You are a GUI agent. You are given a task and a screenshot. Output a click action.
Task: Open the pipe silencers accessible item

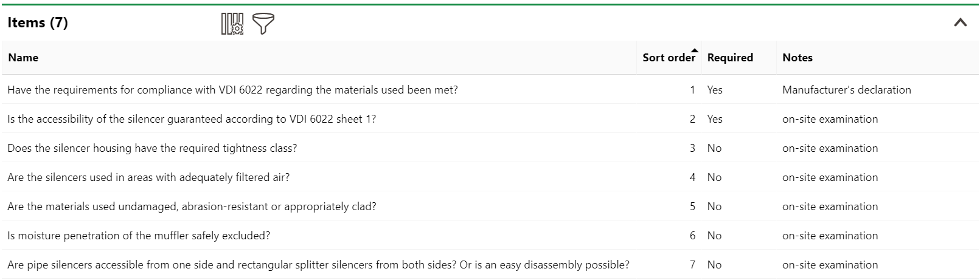(318, 265)
